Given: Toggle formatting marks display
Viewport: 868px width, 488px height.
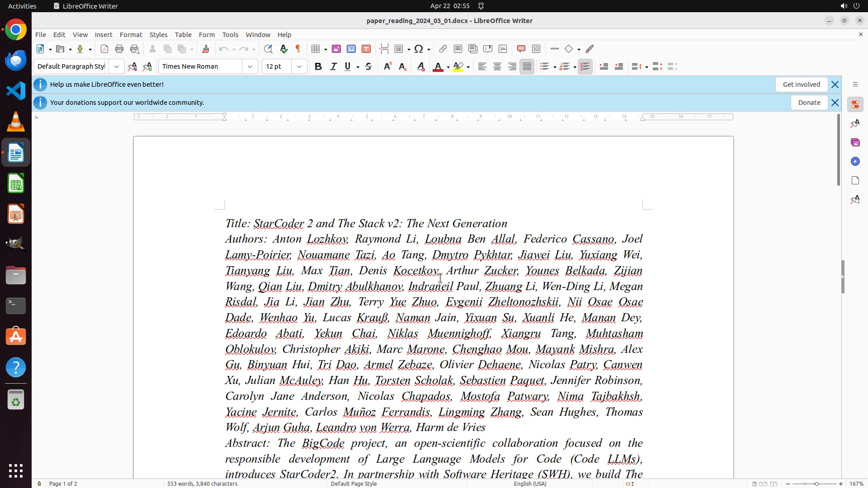Looking at the screenshot, I should (298, 49).
